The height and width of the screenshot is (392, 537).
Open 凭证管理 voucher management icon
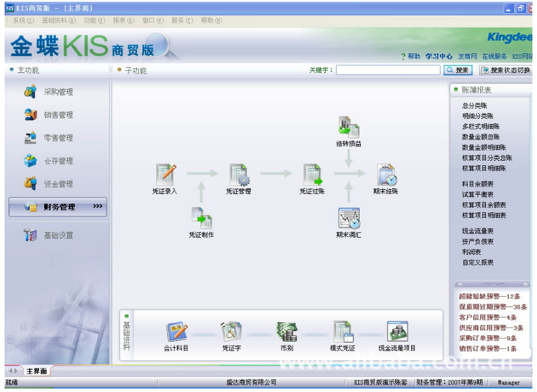pyautogui.click(x=239, y=174)
